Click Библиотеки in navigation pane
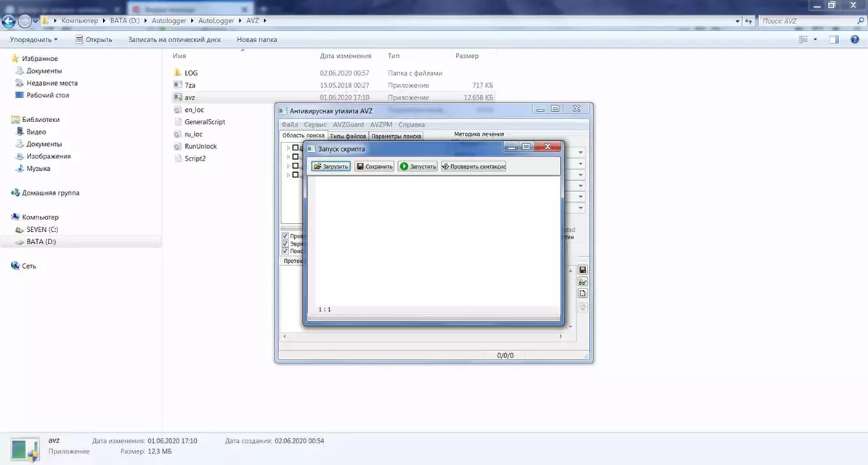 pyautogui.click(x=41, y=120)
